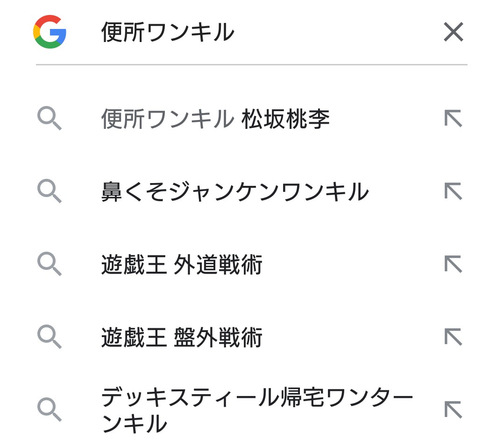This screenshot has width=504, height=445.
Task: Click the Google logo icon
Action: point(50,32)
